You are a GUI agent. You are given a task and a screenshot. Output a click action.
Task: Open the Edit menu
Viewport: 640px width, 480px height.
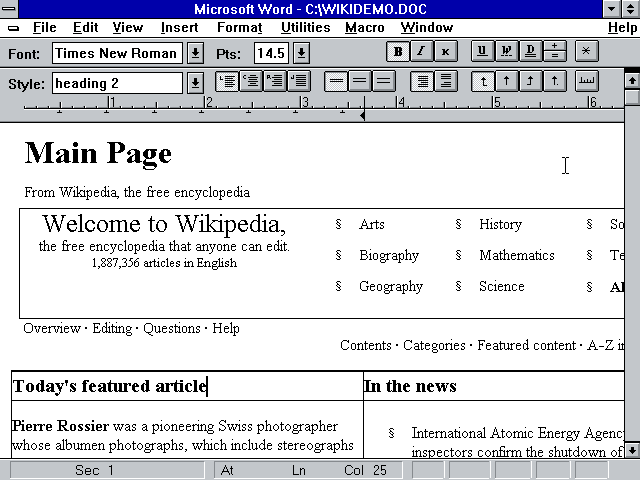pos(85,27)
